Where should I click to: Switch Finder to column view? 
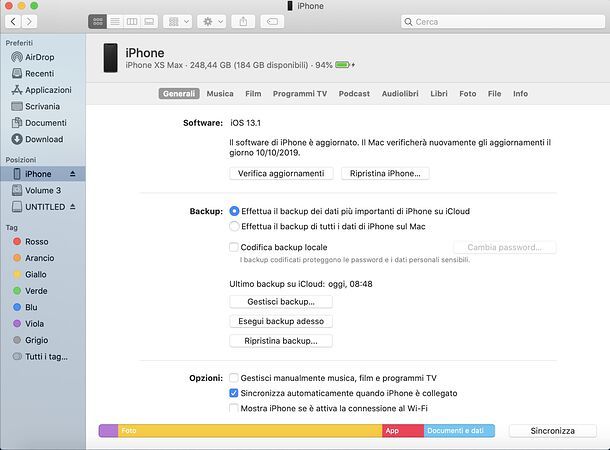[x=132, y=21]
